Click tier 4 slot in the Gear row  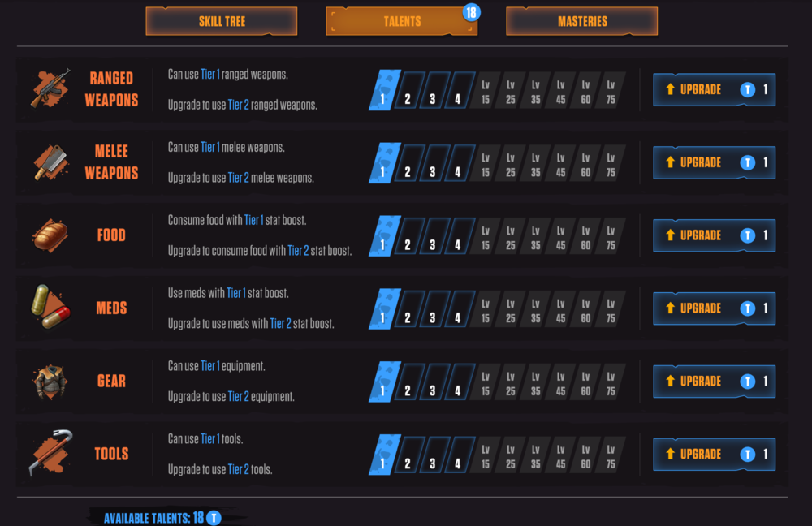pyautogui.click(x=460, y=382)
